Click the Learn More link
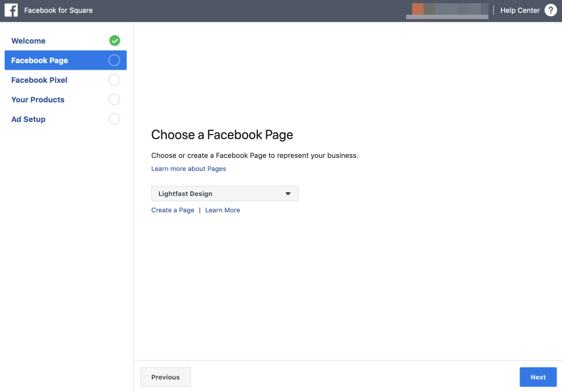 pos(222,210)
